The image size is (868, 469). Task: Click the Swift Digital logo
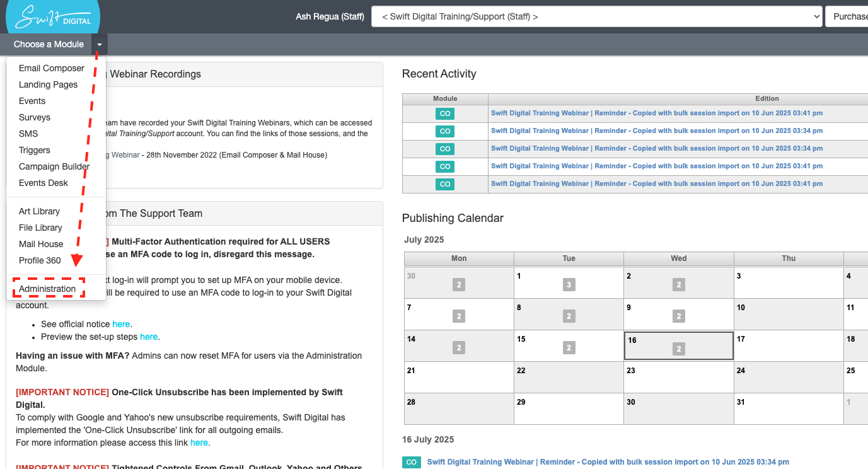[x=53, y=17]
